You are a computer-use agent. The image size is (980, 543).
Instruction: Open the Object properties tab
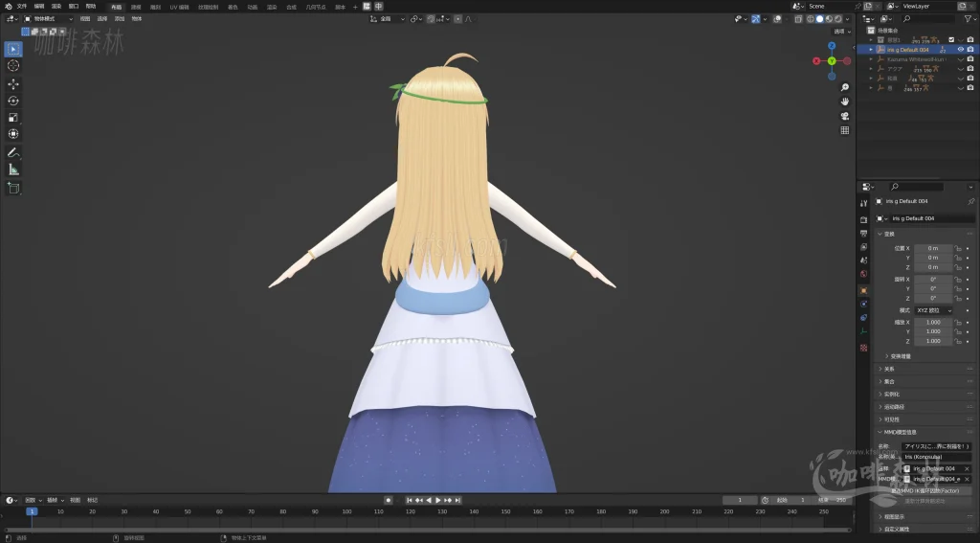[x=864, y=290]
